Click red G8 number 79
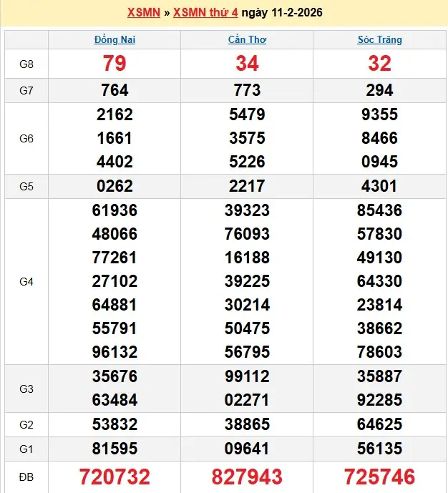The width and height of the screenshot is (448, 493). 115,64
